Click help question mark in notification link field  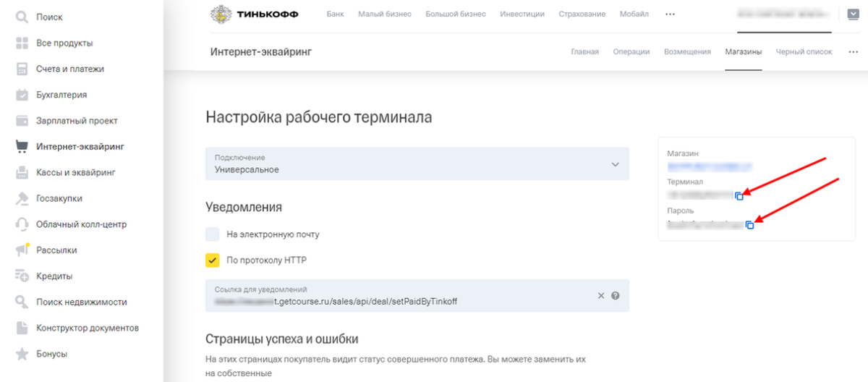tap(616, 295)
